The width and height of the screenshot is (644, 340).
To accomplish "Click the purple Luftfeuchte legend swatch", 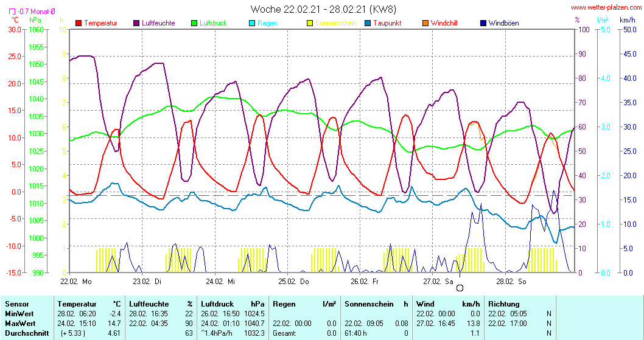I will [136, 23].
